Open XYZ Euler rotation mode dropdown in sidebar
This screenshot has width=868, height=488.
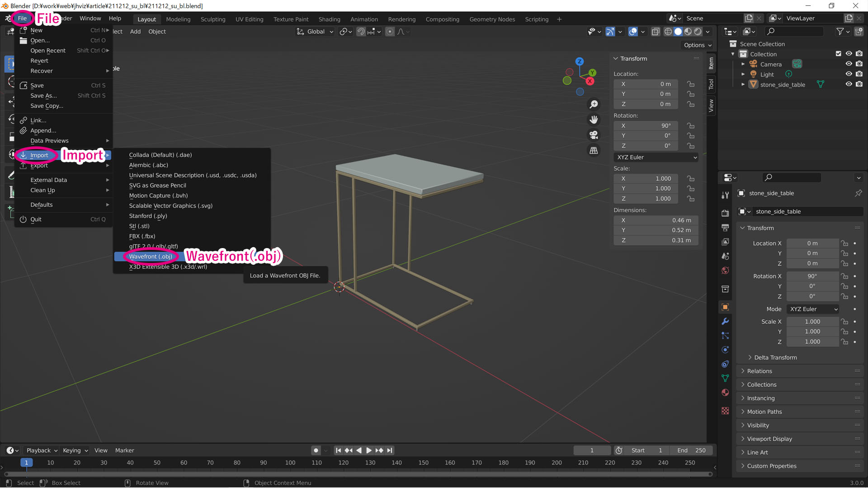pos(656,157)
